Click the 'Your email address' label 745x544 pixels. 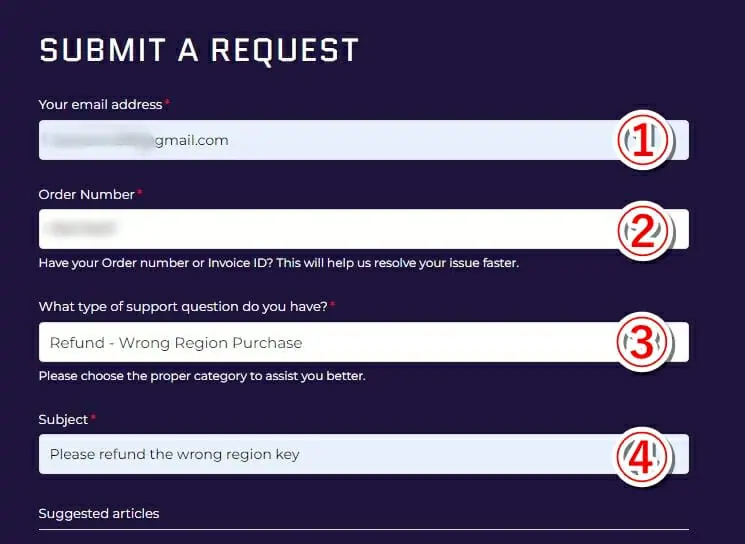100,104
